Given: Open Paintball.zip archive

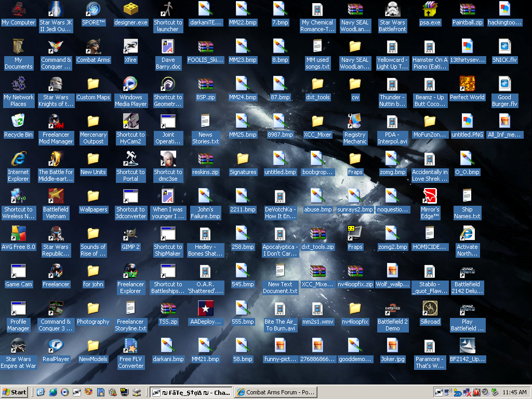Looking at the screenshot, I should click(x=467, y=14).
